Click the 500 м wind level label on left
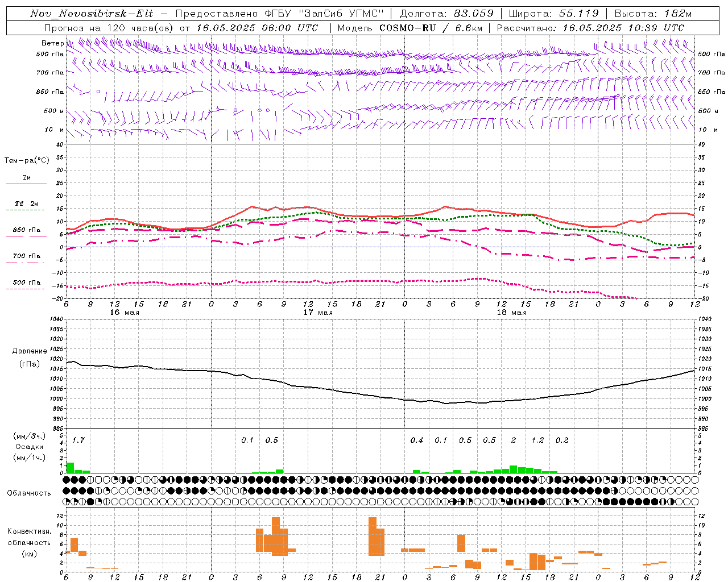The height and width of the screenshot is (582, 728). tap(54, 111)
